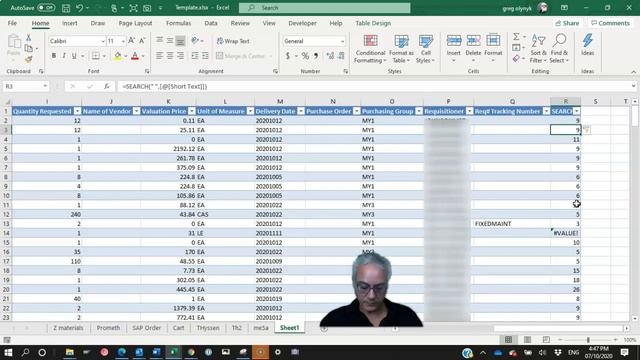
Task: Click the #VALUE! error cell
Action: [x=565, y=233]
